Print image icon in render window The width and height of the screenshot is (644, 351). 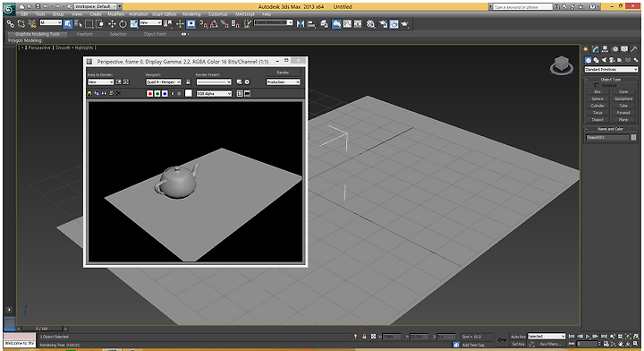[111, 94]
